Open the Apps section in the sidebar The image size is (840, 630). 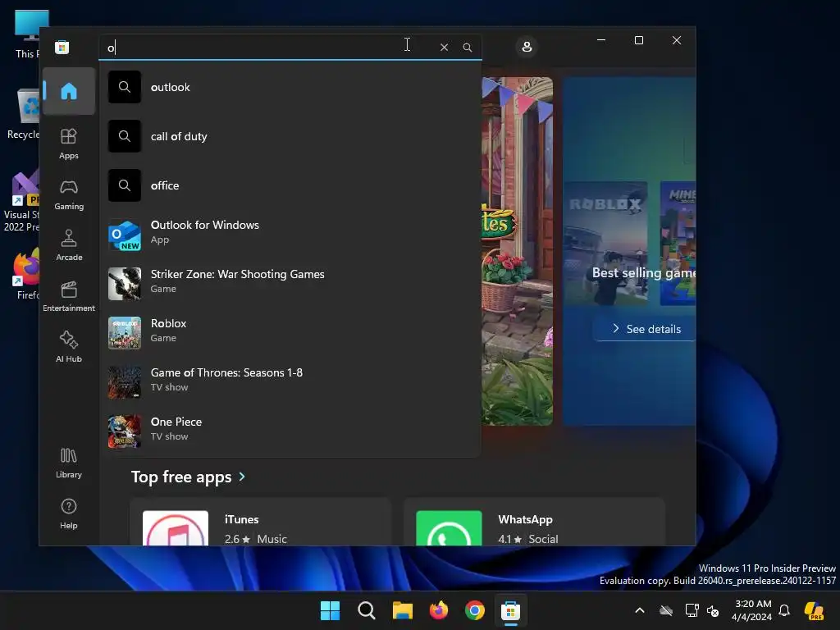pyautogui.click(x=69, y=144)
